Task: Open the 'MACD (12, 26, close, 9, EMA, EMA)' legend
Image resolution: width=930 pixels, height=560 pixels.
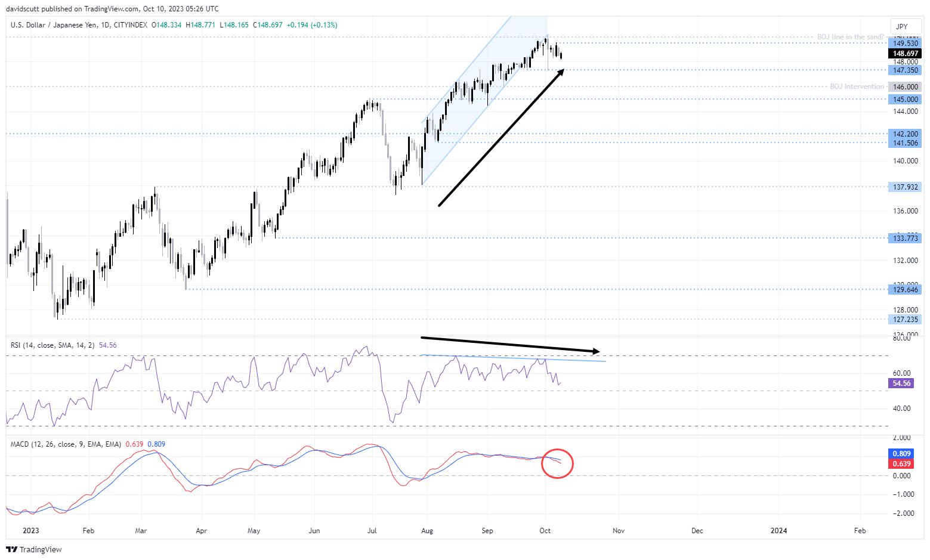Action: coord(66,444)
